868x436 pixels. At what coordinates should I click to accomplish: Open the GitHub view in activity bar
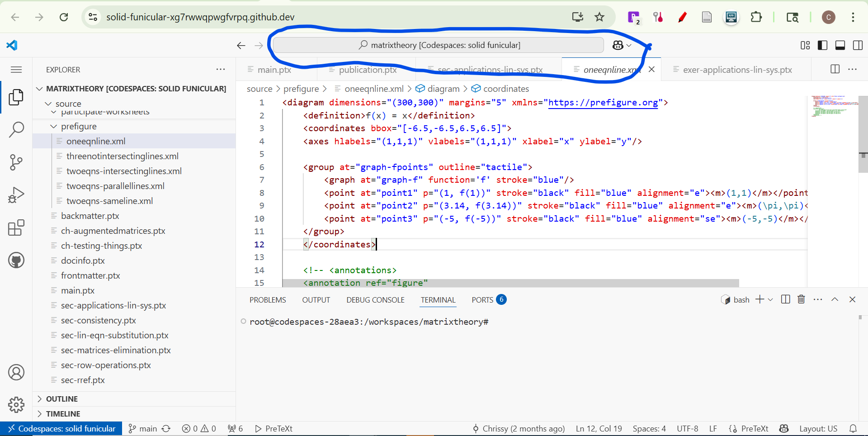(x=16, y=260)
